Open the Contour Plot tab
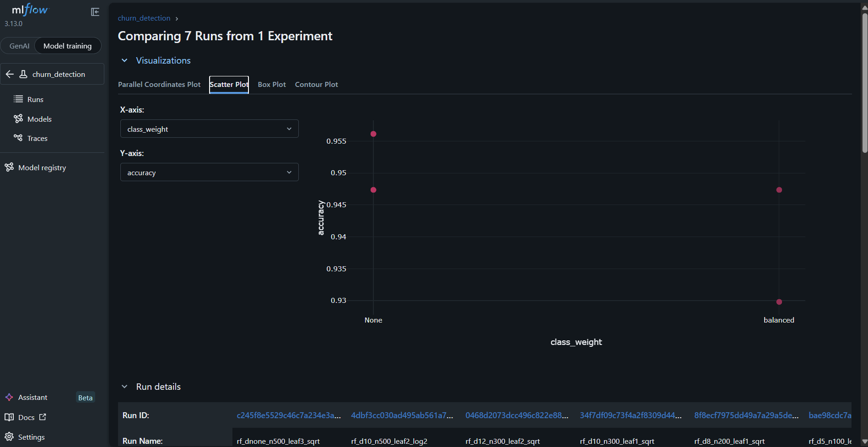This screenshot has width=868, height=447. (317, 84)
